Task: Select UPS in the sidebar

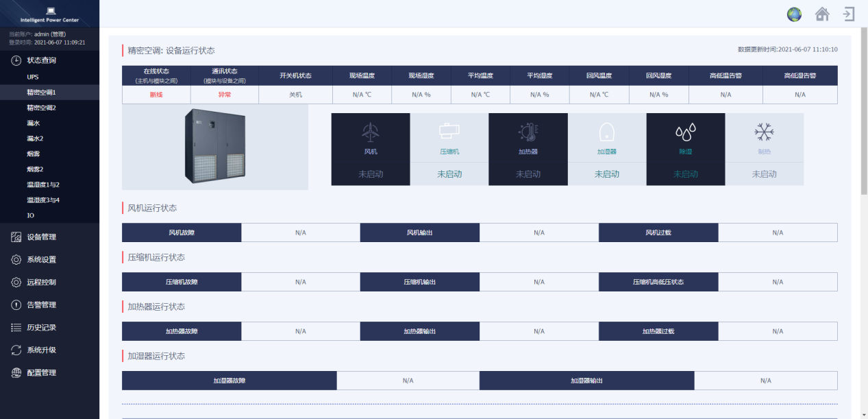Action: coord(33,77)
